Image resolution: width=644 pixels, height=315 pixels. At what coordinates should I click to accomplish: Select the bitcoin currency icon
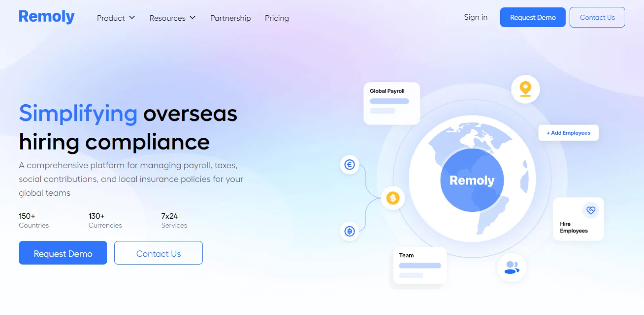[349, 231]
